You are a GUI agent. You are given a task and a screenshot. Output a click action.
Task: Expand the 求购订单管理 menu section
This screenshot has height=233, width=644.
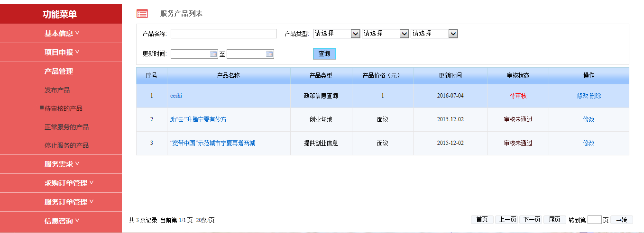69,183
